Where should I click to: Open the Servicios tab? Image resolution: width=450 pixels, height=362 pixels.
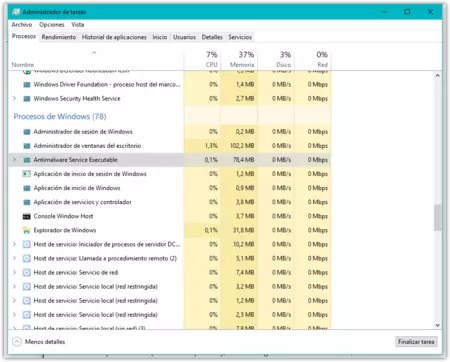[x=240, y=37]
